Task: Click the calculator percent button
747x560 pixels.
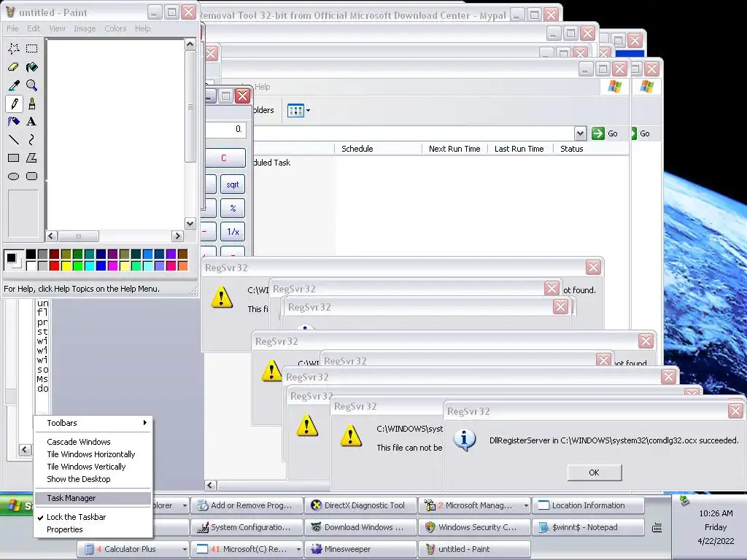Action: tap(233, 208)
